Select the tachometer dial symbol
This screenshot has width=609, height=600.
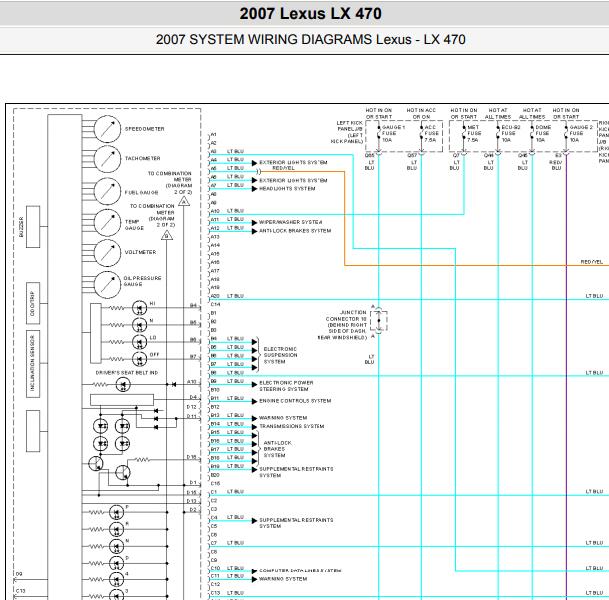(107, 159)
